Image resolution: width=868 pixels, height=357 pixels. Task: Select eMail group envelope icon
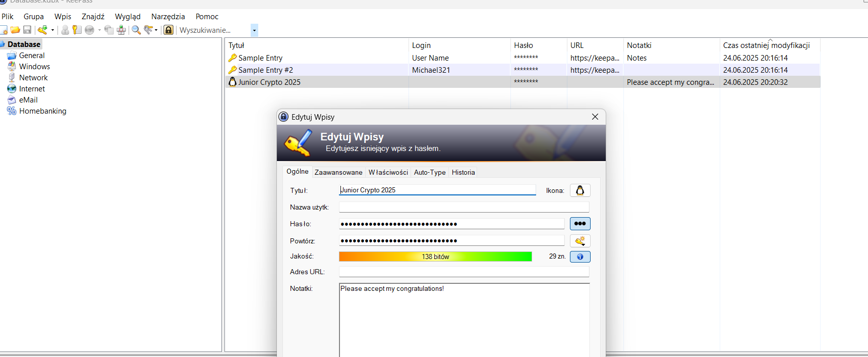tap(12, 100)
